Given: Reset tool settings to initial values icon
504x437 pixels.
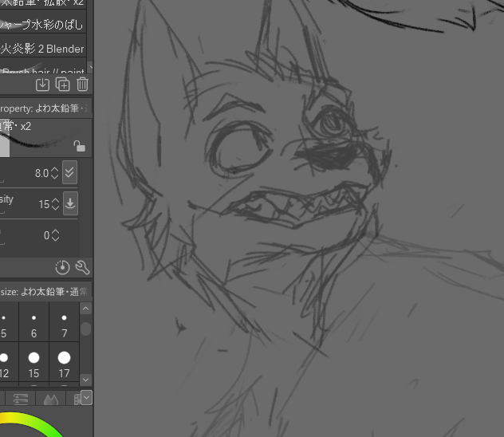Looking at the screenshot, I should coord(62,268).
